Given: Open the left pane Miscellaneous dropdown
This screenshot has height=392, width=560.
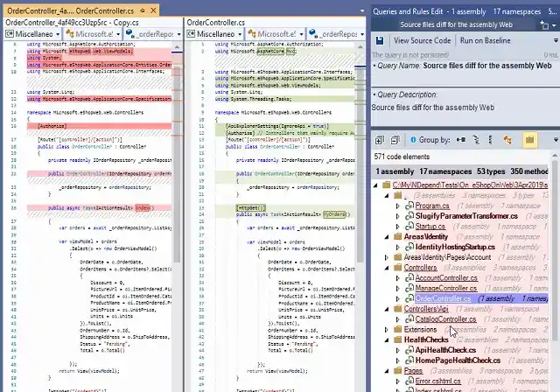Looking at the screenshot, I should [35, 34].
